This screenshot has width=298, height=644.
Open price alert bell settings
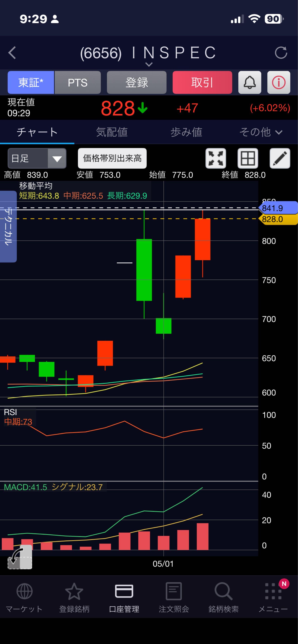(250, 82)
